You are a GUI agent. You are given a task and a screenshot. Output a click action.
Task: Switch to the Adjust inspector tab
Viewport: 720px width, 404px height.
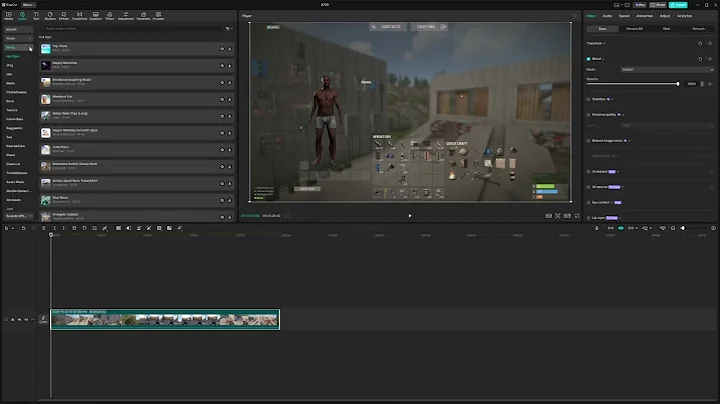click(x=664, y=16)
